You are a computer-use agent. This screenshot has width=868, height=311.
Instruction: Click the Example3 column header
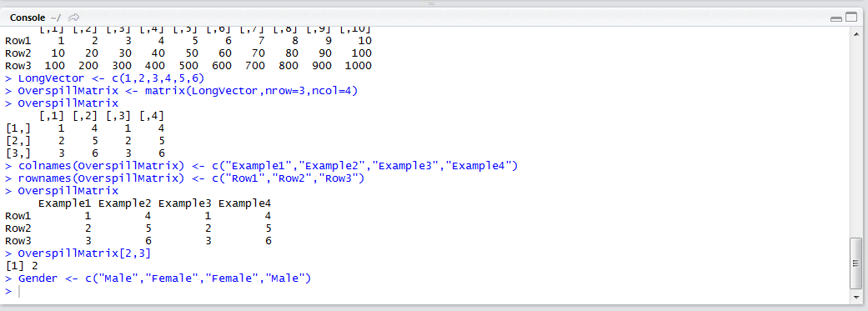[185, 203]
